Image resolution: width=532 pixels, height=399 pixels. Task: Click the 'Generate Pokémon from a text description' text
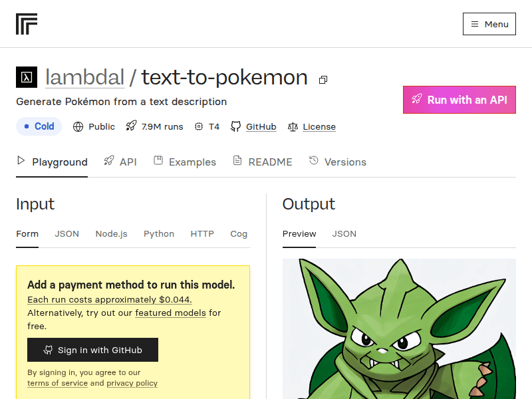tap(122, 102)
